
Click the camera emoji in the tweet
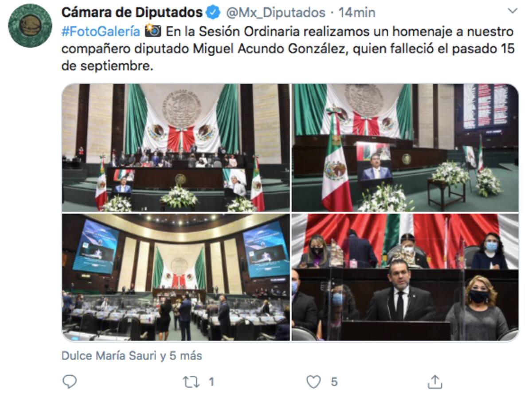click(x=153, y=31)
